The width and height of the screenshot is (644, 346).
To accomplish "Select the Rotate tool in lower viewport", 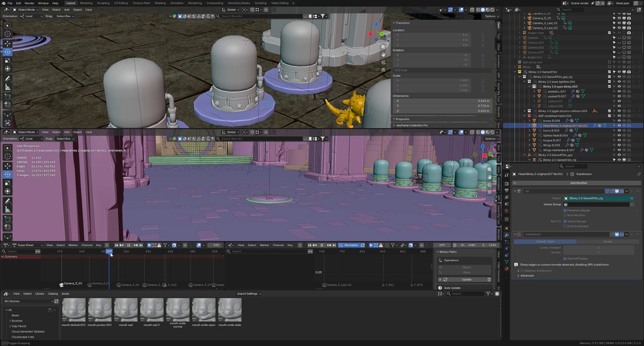I will 8,174.
